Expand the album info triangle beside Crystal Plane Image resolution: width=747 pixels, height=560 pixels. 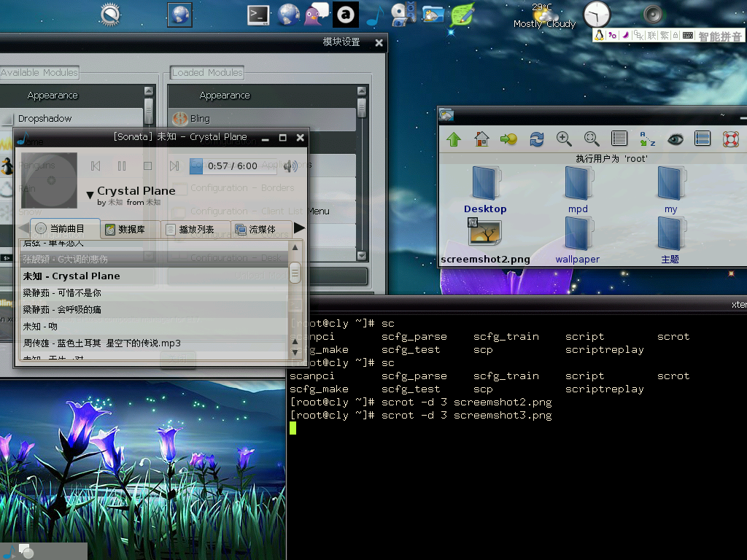click(90, 195)
